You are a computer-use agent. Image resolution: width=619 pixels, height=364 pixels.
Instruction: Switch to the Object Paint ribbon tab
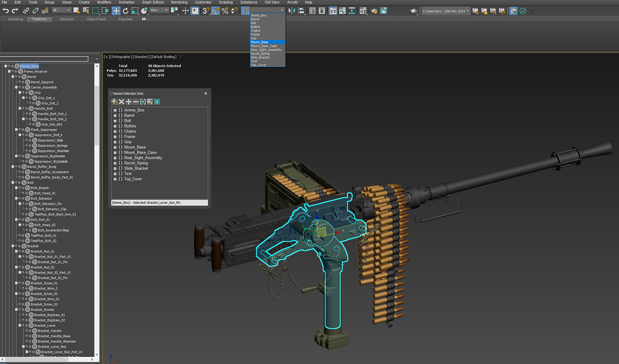[96, 19]
